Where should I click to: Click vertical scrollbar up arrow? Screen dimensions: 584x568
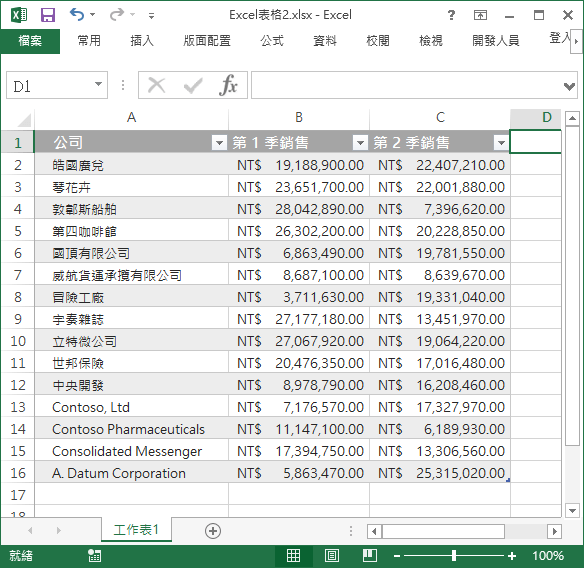(572, 118)
